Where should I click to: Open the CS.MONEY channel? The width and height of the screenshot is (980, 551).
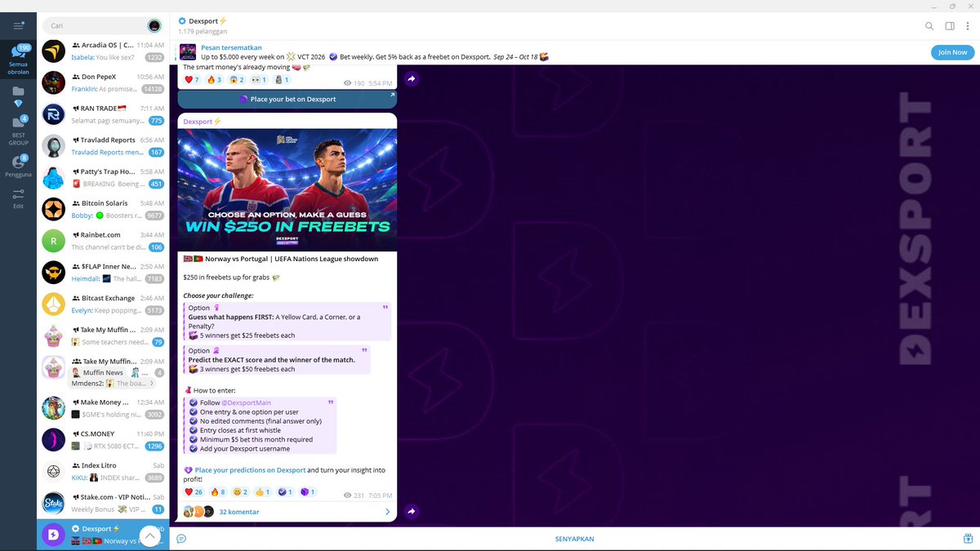[102, 440]
